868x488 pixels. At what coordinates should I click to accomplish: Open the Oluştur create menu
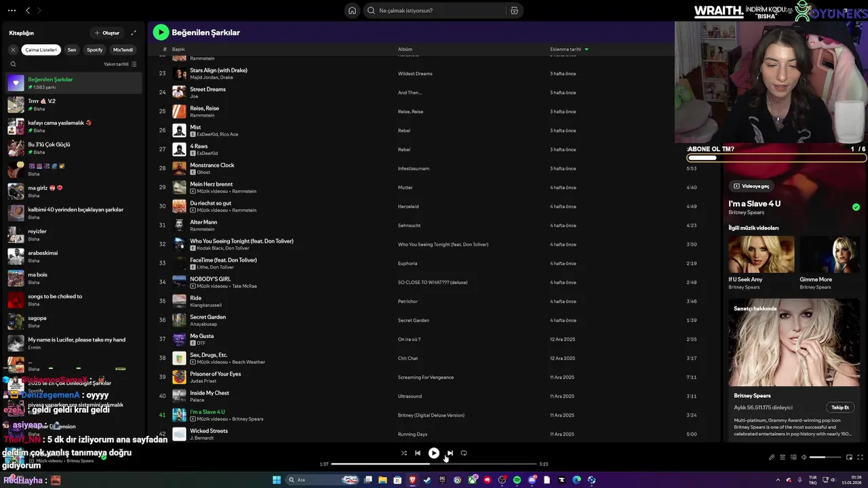click(107, 33)
